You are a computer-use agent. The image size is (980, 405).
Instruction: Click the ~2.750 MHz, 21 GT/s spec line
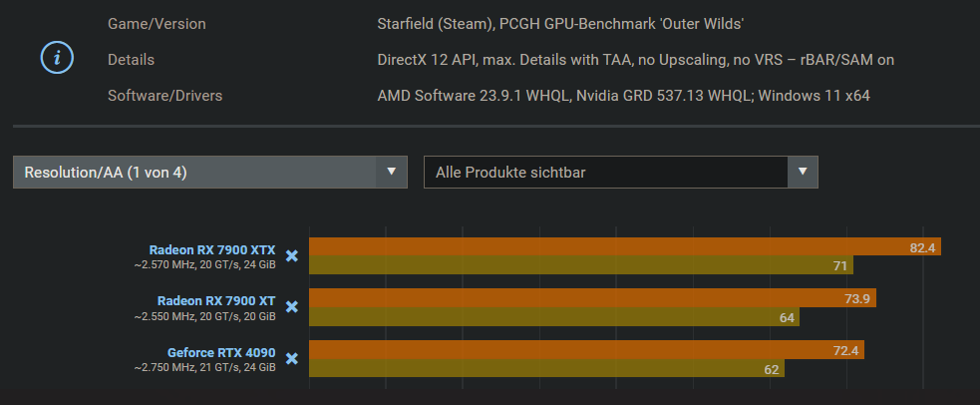click(x=204, y=367)
